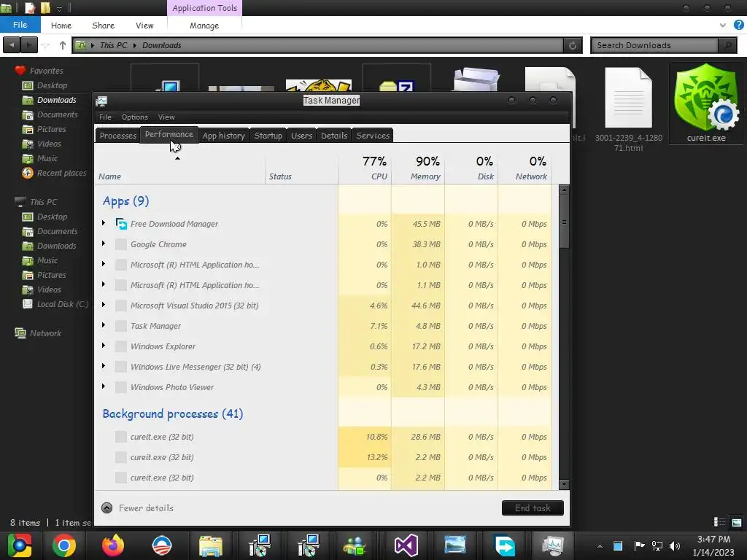Image resolution: width=747 pixels, height=560 pixels.
Task: Click the Search Downloads field
Action: (655, 45)
